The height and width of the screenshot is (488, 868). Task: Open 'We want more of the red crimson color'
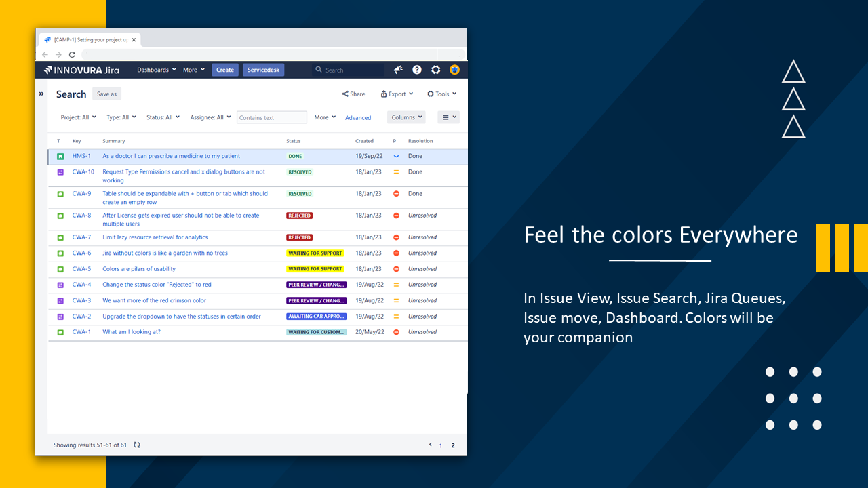[154, 300]
